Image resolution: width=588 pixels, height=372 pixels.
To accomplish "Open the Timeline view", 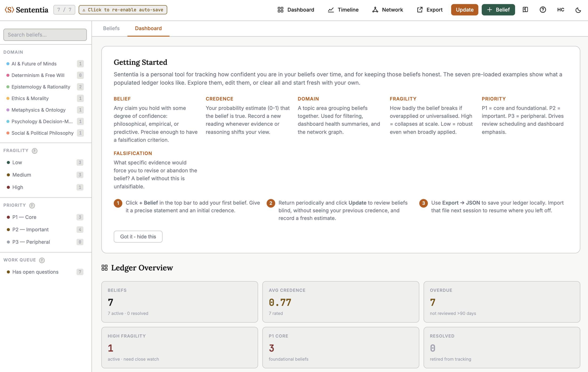I will (343, 10).
